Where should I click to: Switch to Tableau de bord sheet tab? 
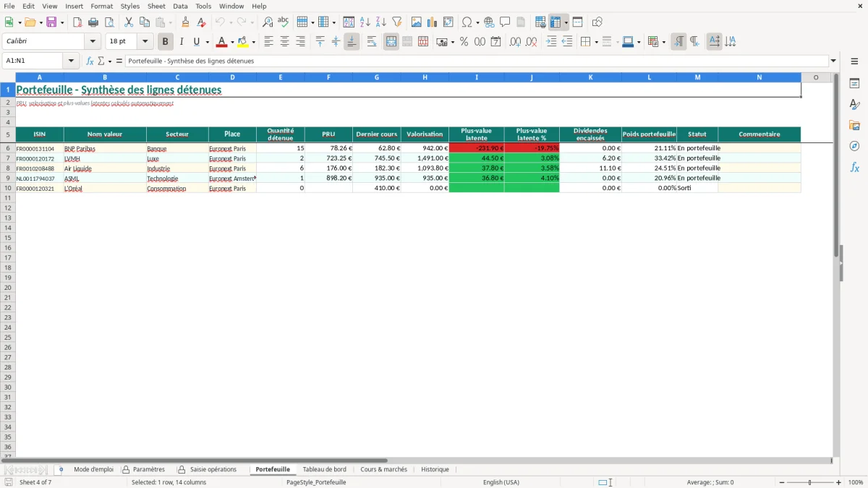324,469
